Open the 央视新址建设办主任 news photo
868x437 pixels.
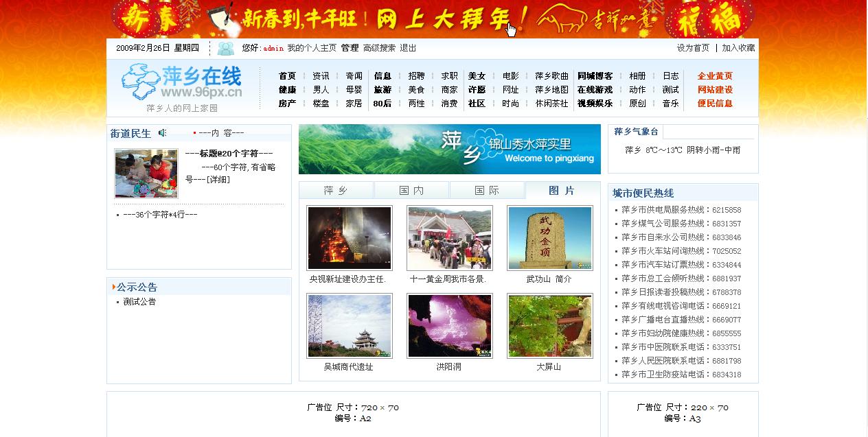pos(350,238)
